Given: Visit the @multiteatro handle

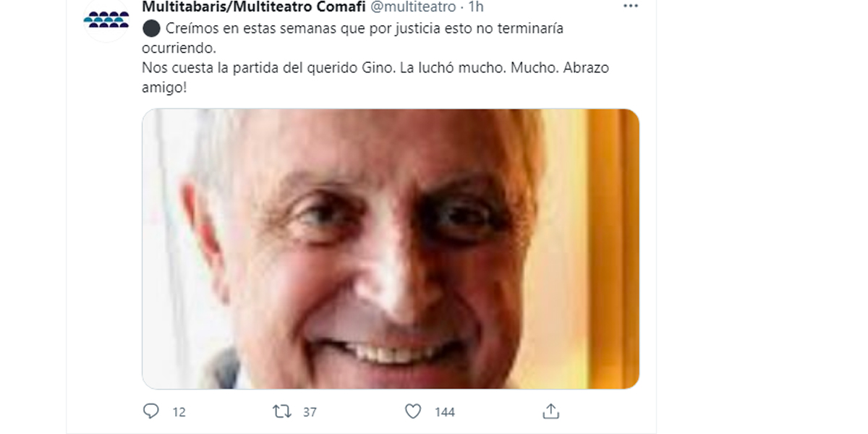Looking at the screenshot, I should click(413, 7).
